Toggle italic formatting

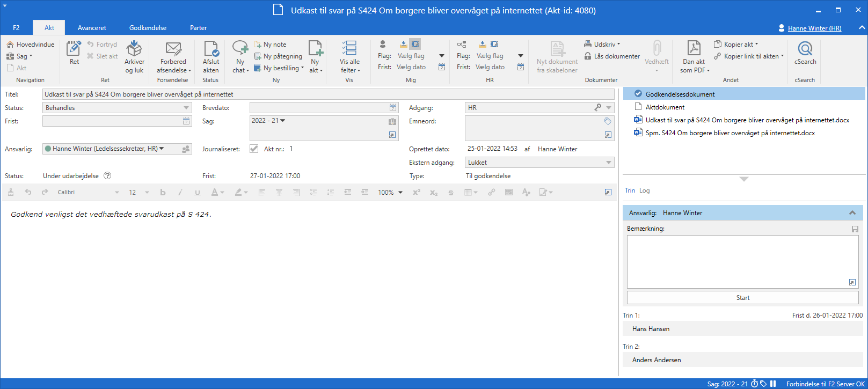(180, 192)
